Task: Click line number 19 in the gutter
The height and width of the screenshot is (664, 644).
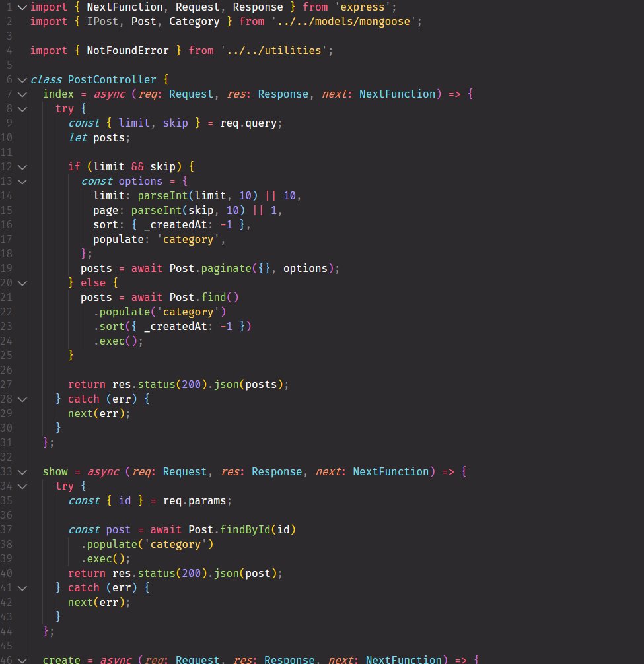Action: click(x=7, y=269)
